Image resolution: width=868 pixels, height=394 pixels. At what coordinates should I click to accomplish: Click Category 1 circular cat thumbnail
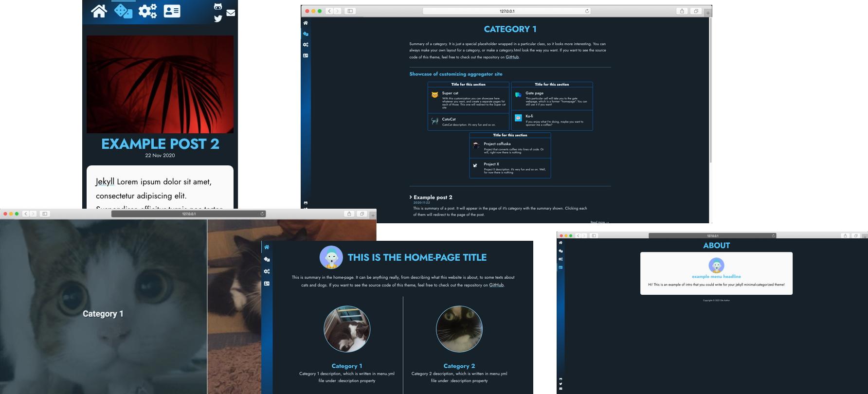tap(347, 329)
